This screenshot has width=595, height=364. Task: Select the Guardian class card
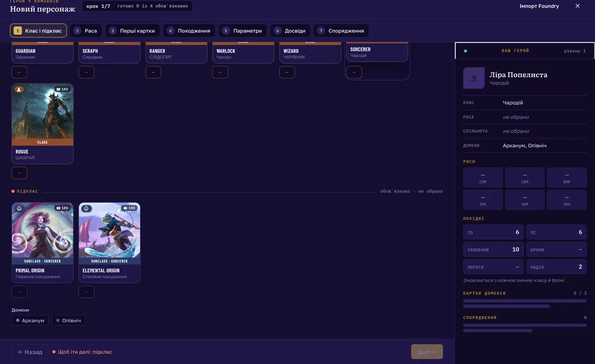tap(43, 53)
